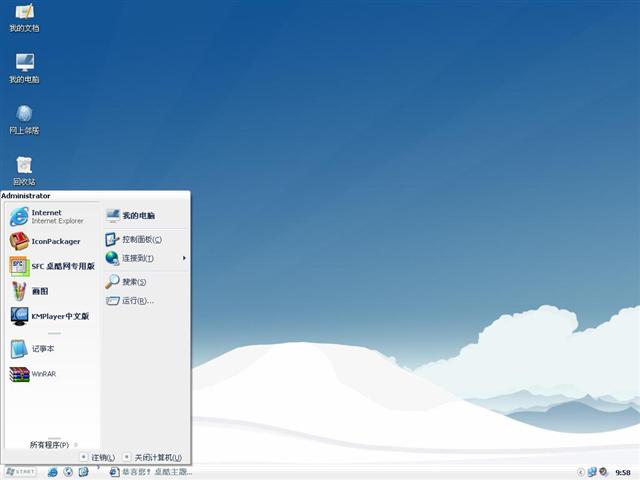Click the Administrator user name header
Image resolution: width=640 pixels, height=480 pixels.
tap(26, 196)
